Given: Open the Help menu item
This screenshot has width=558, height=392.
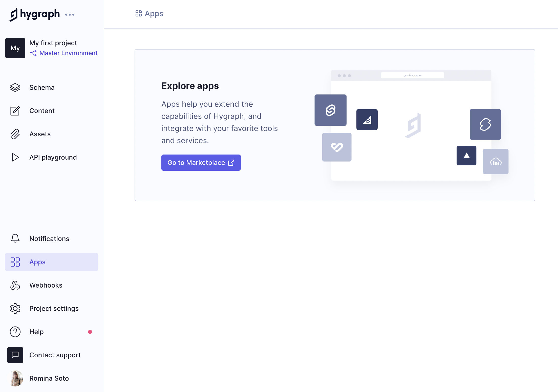Looking at the screenshot, I should click(37, 332).
